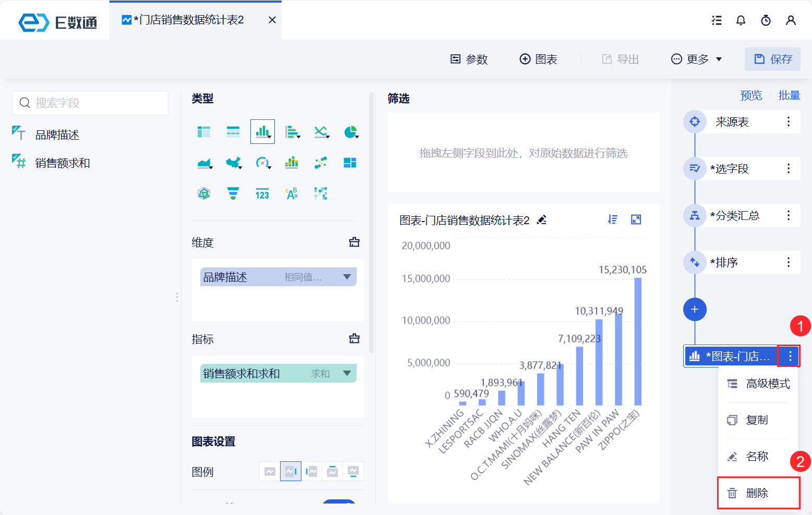Select the 123 KPI indicator card type
The width and height of the screenshot is (812, 515).
coord(262,194)
